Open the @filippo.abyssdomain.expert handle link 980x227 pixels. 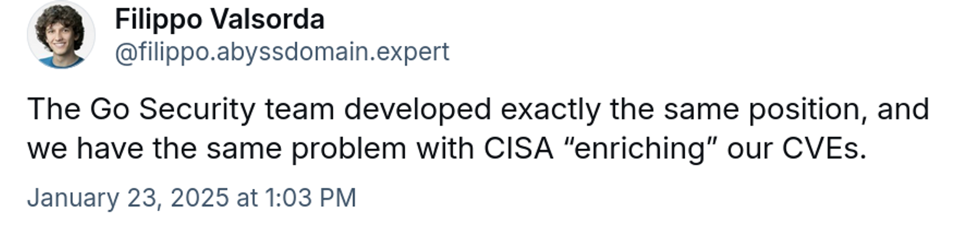[x=282, y=53]
